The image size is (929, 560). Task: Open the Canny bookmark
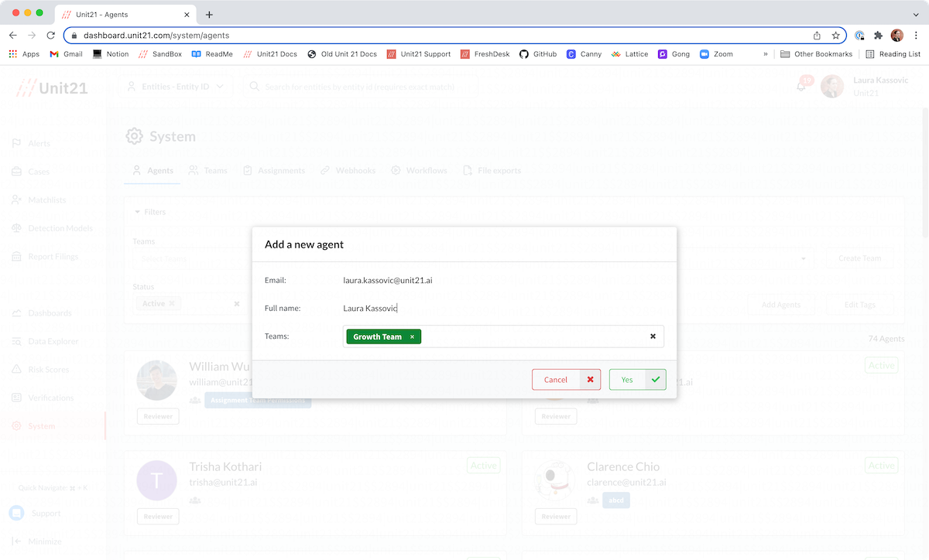(584, 54)
